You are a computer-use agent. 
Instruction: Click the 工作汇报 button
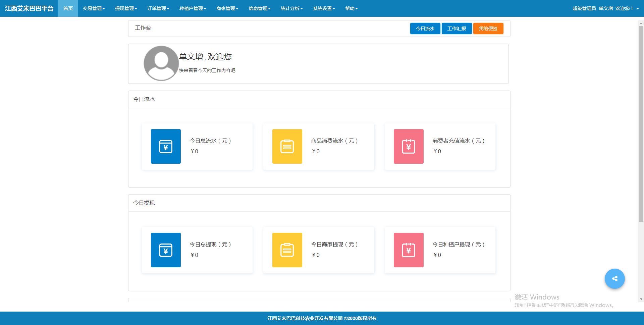(457, 29)
